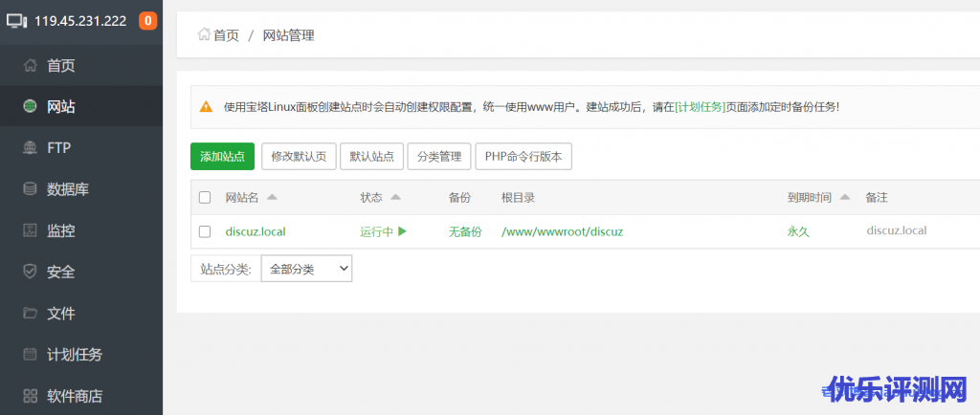Click the shield icon beside 安全
This screenshot has height=415, width=980.
tap(30, 272)
